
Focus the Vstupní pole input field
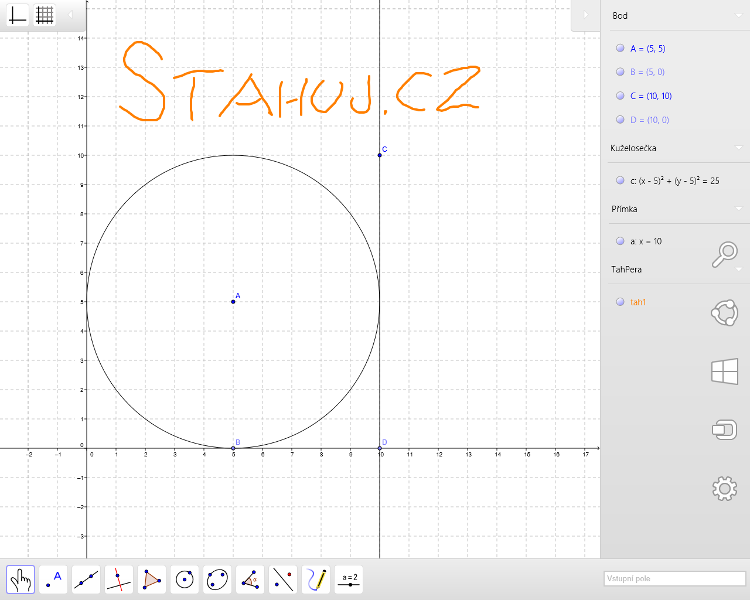pyautogui.click(x=674, y=578)
